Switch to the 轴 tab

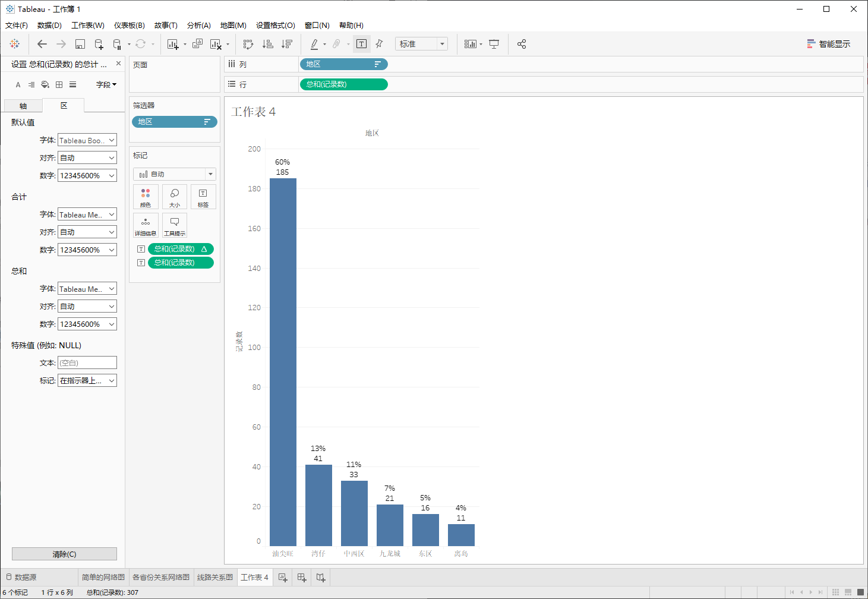pyautogui.click(x=23, y=106)
